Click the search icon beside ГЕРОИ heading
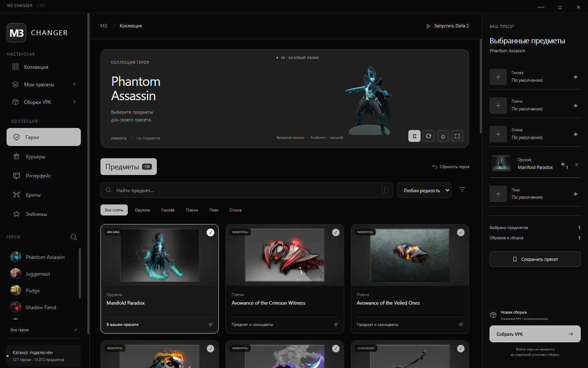Screen dimensions: 588x368 point(73,237)
